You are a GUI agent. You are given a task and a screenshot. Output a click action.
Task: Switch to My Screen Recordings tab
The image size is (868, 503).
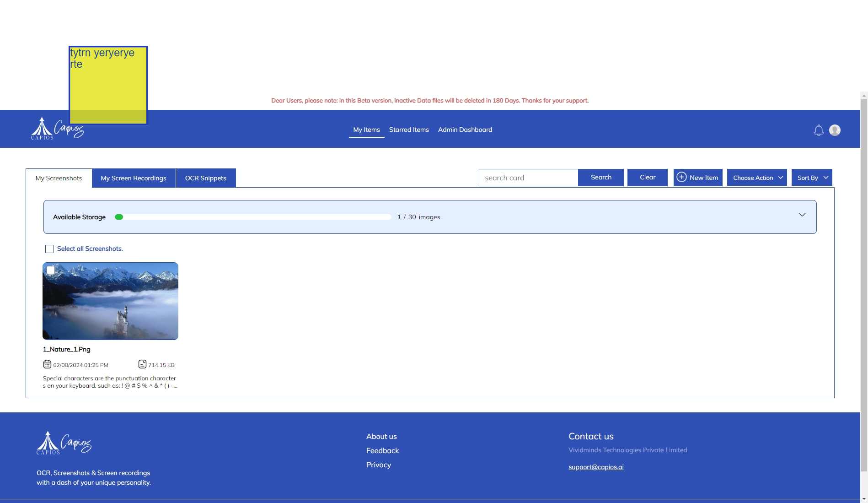click(134, 178)
